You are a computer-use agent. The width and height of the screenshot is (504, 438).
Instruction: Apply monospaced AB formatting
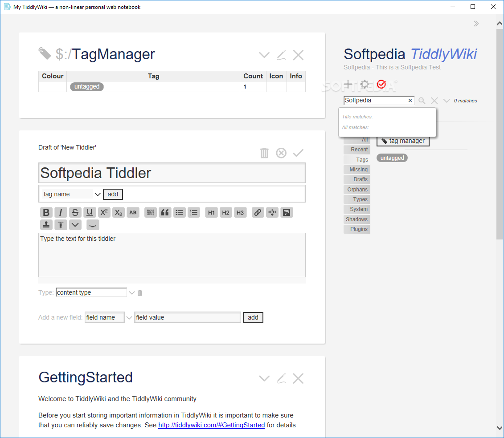pos(133,212)
